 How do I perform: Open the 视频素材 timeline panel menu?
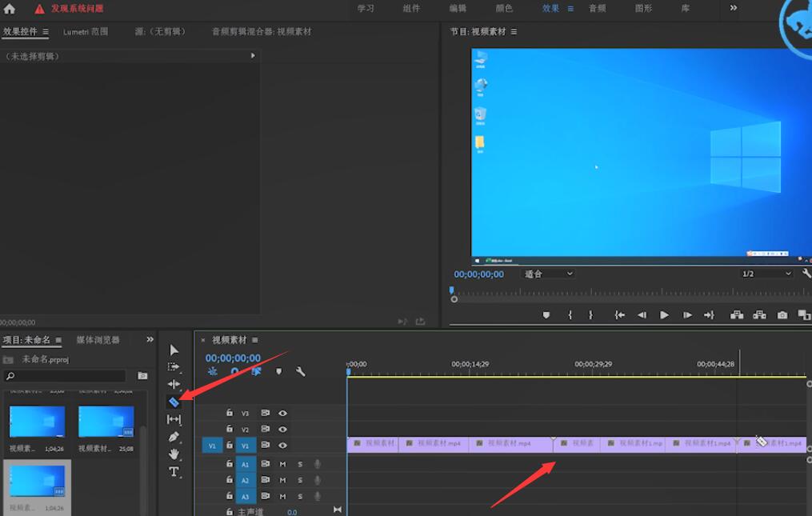coord(254,340)
